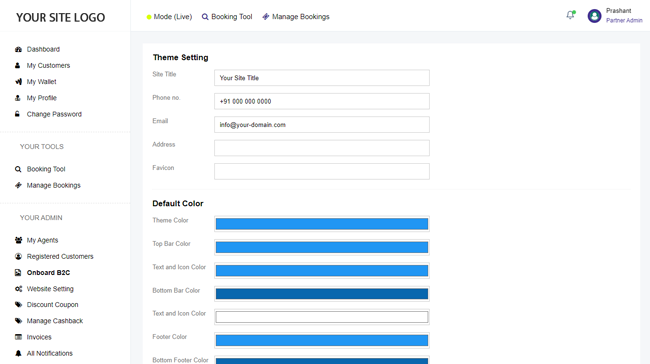Change the Bottom Bar Color swatch
The height and width of the screenshot is (364, 650).
coord(322,294)
